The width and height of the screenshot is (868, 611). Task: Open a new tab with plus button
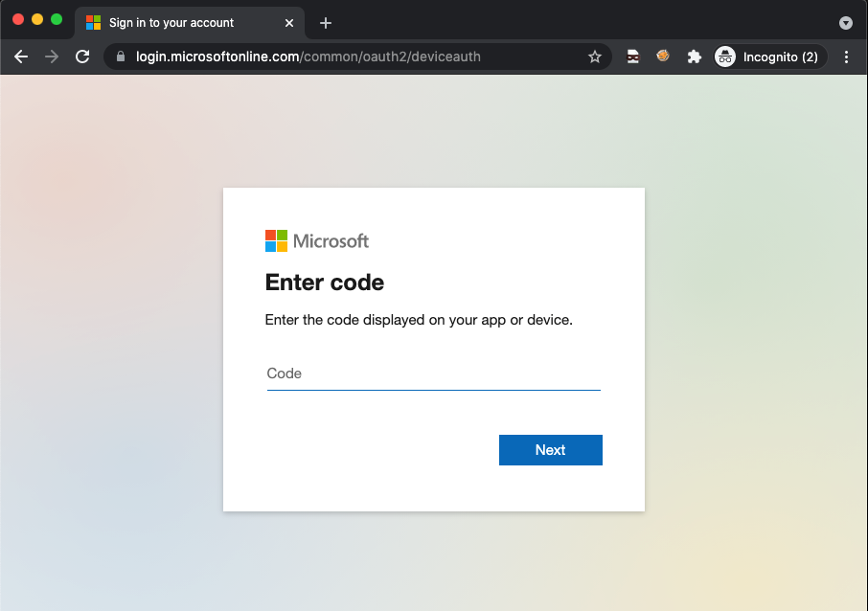[x=326, y=22]
